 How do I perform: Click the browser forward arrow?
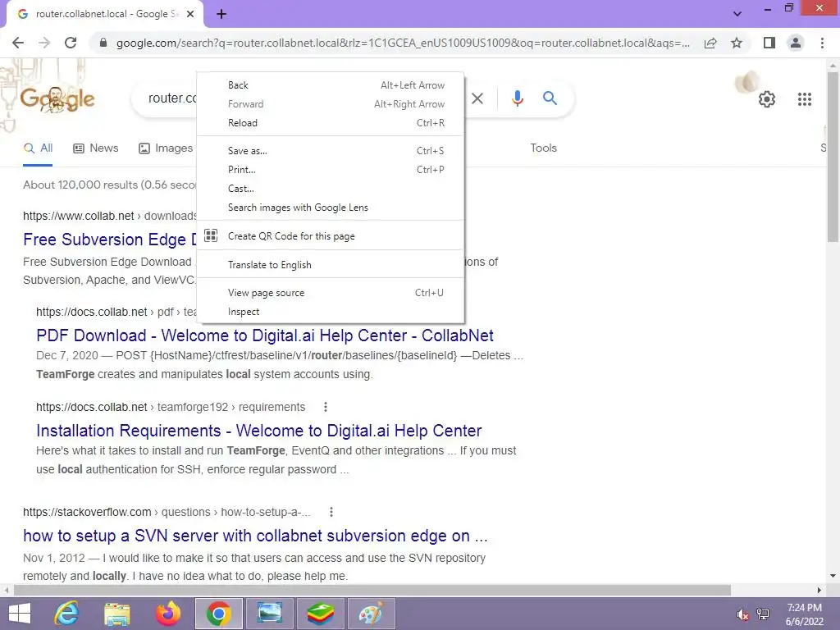[x=44, y=43]
